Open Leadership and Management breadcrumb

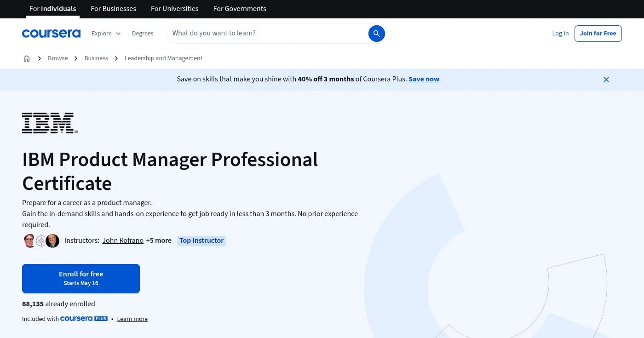click(163, 58)
